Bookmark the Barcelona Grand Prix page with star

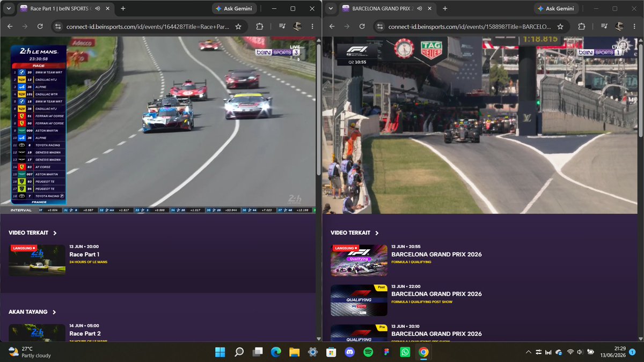pyautogui.click(x=560, y=26)
